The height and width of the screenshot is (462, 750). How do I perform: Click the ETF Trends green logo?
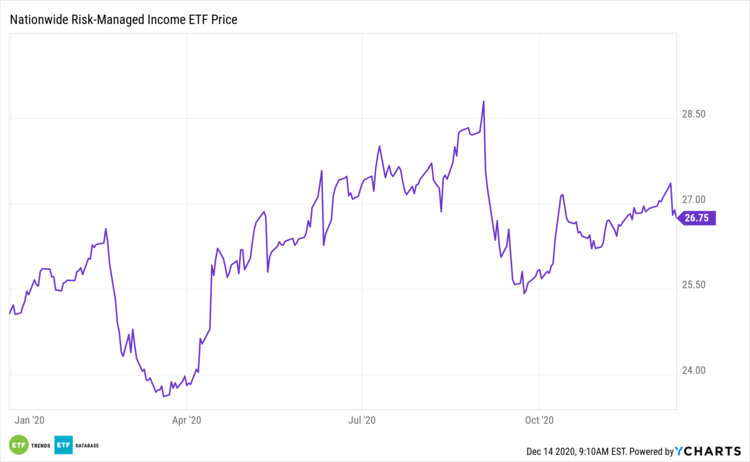coord(17,444)
